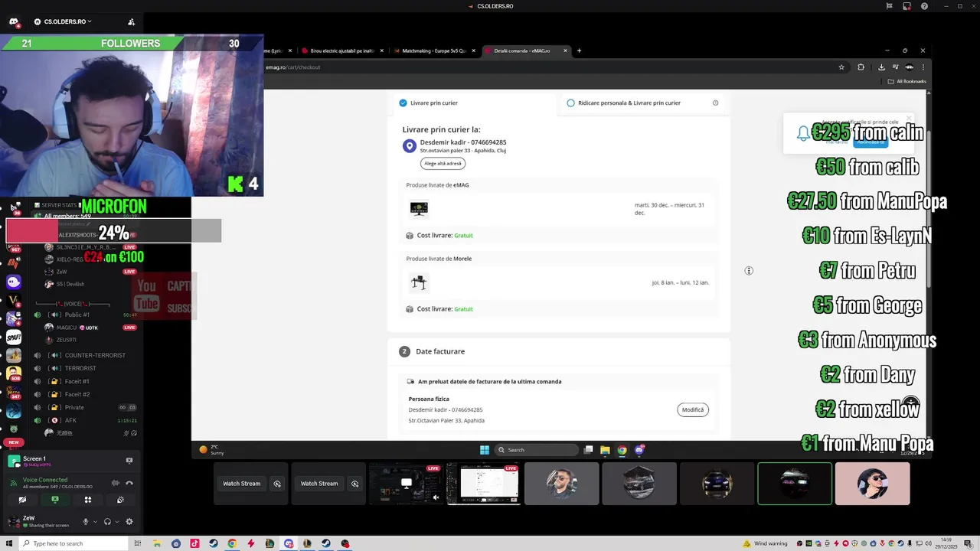Select the green-outlined speaking participant tile
This screenshot has width=980, height=551.
[795, 484]
